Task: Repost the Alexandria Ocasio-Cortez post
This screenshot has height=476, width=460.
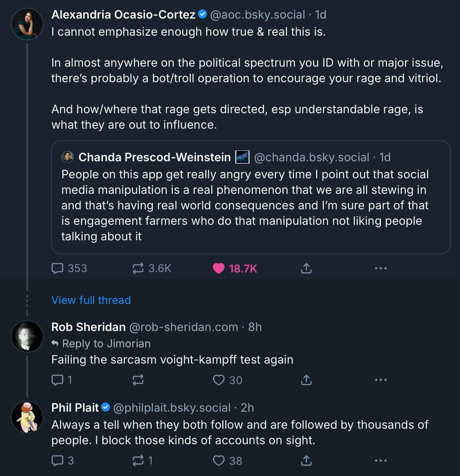Action: (x=138, y=268)
